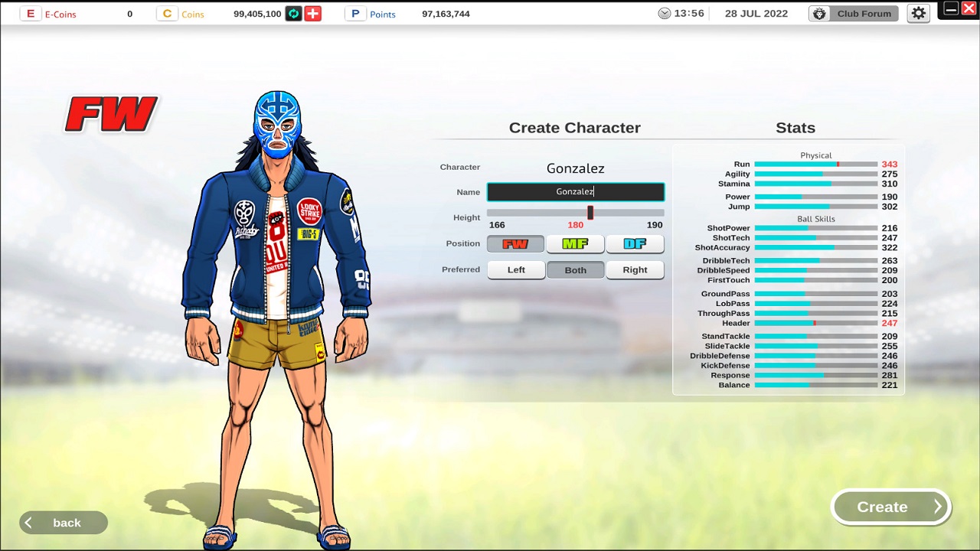The width and height of the screenshot is (980, 551).
Task: Go back to previous screen
Action: 64,523
